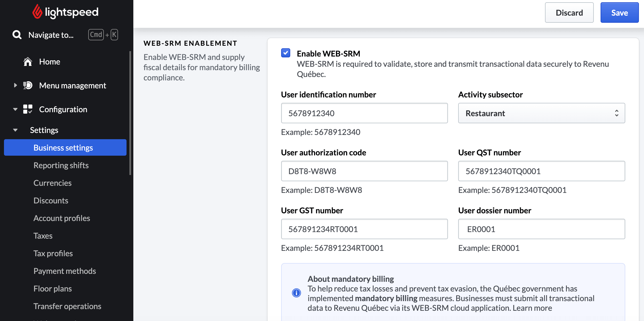
Task: Click the 'Example: 567891234RT0001' hint text
Action: [x=332, y=248]
